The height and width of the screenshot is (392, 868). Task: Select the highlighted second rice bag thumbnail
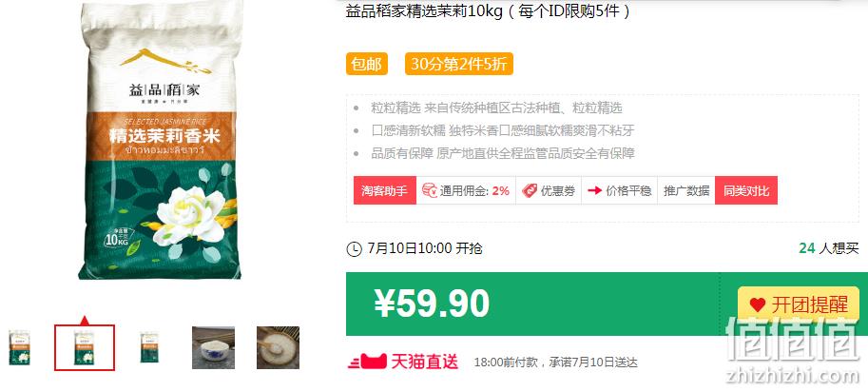85,347
